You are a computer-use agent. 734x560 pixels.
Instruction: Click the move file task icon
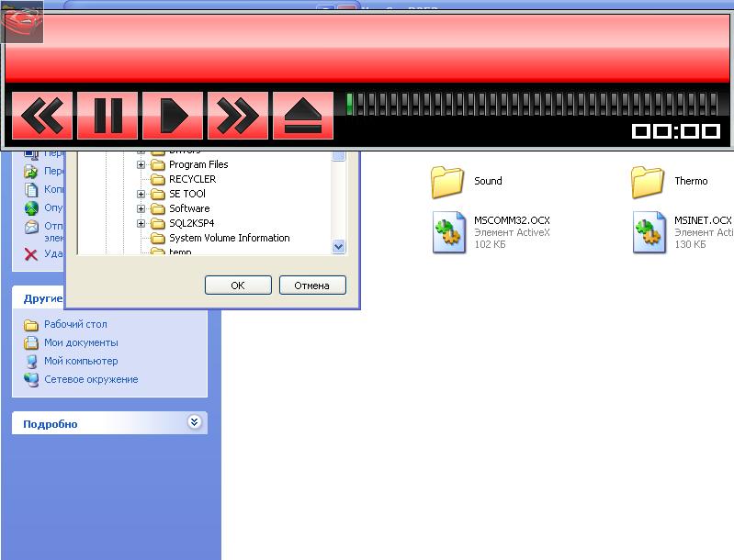[x=31, y=172]
